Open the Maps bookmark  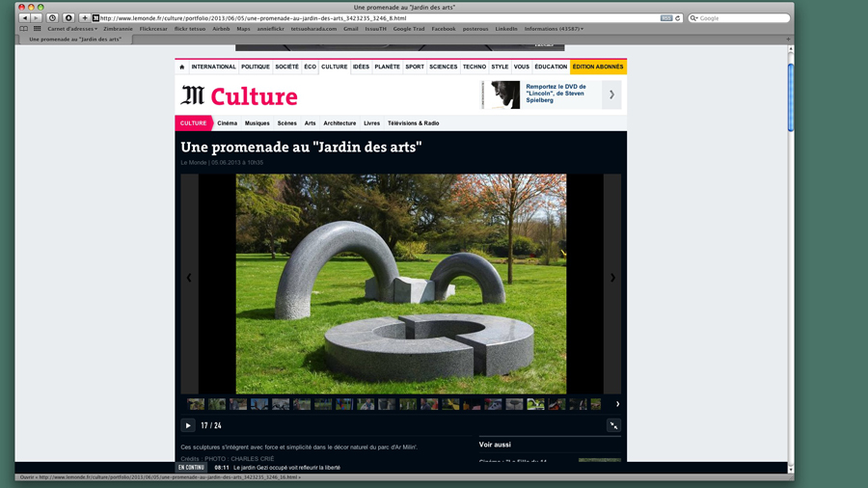[x=243, y=29]
